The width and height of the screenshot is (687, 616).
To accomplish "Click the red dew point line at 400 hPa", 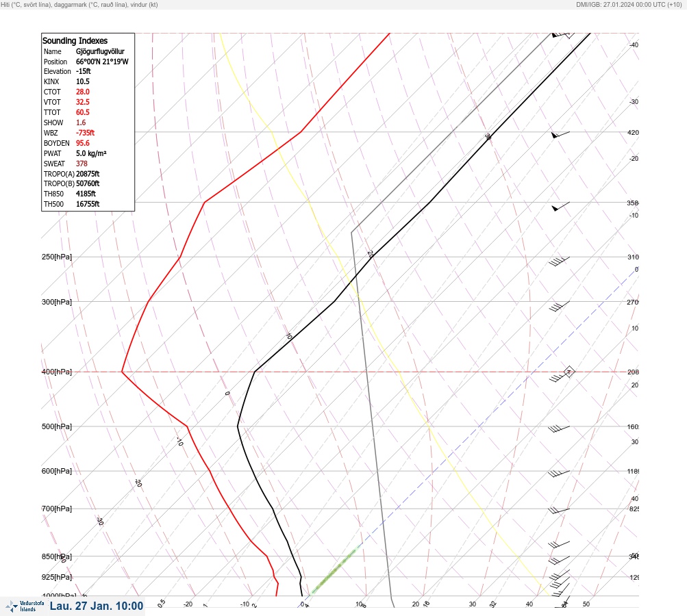I will [122, 372].
